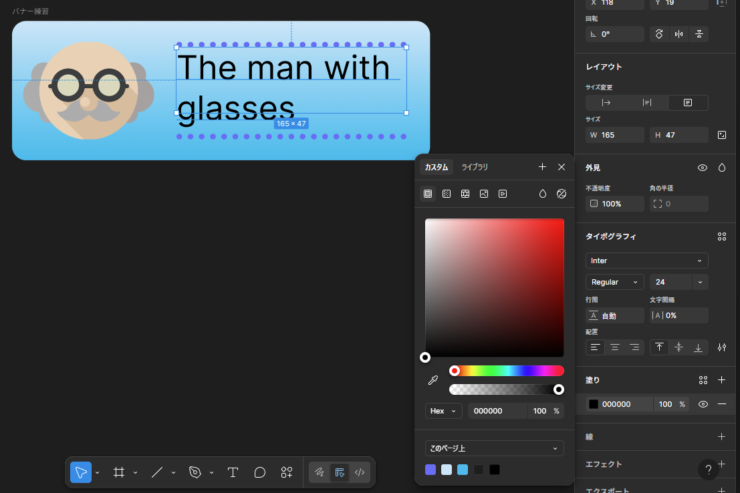Screen dimensions: 740x493
Task: Switch to the ライブラリ tab
Action: click(x=474, y=167)
